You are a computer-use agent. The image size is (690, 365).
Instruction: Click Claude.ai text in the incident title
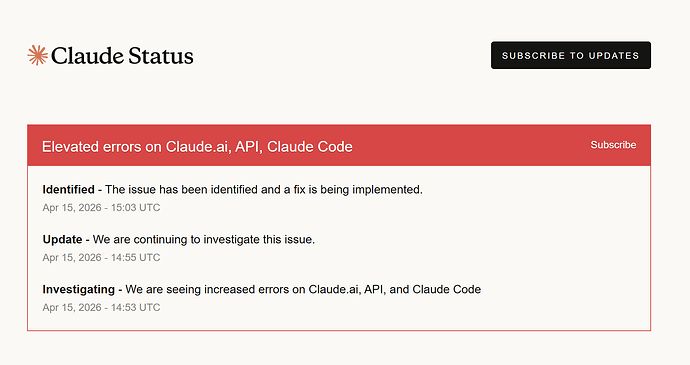(x=198, y=147)
